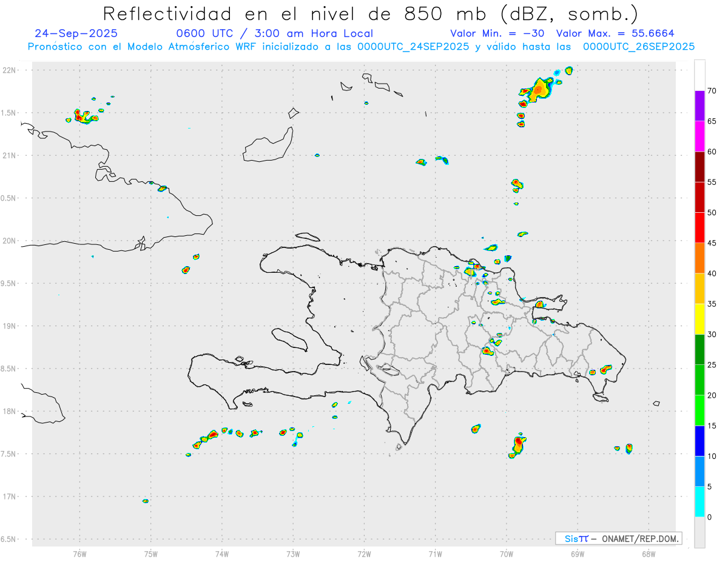Click Great Inagua island outline near 21N 73W
This screenshot has height=562, width=728.
pos(268,144)
